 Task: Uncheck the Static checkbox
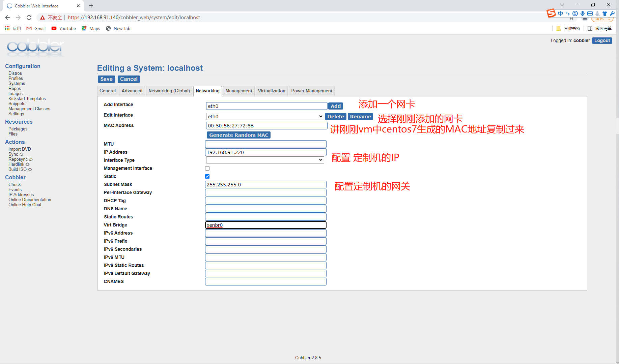[207, 176]
